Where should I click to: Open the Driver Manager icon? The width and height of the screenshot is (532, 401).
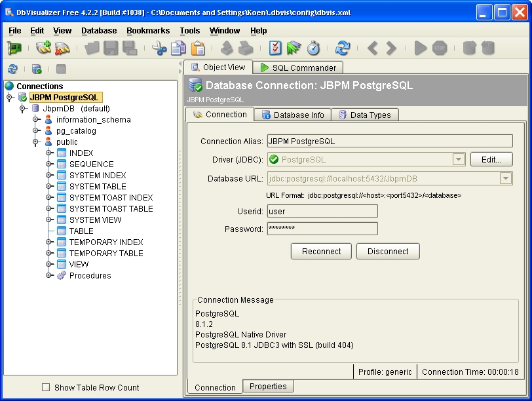(x=14, y=47)
